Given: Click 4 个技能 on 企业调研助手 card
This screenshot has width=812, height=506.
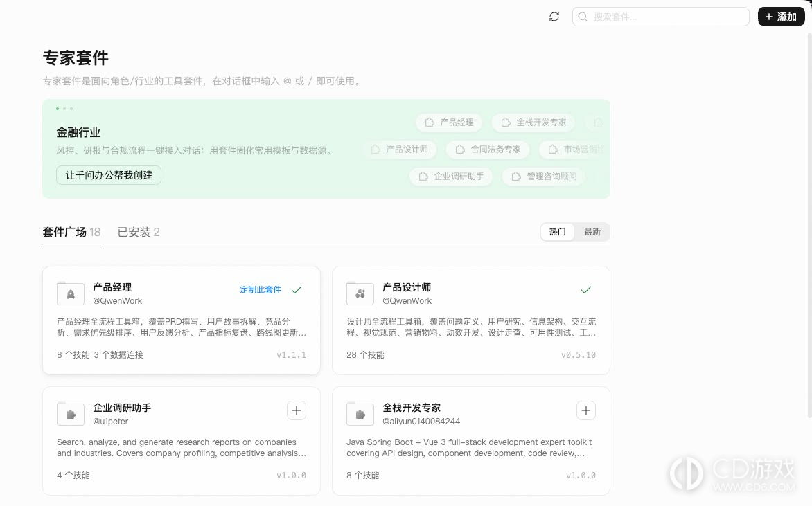Looking at the screenshot, I should click(x=73, y=476).
